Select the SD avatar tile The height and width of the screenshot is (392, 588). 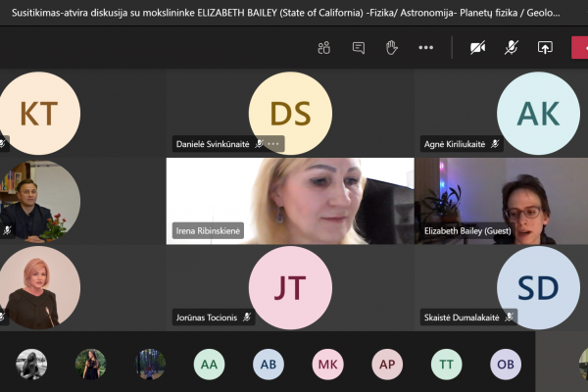pos(538,288)
